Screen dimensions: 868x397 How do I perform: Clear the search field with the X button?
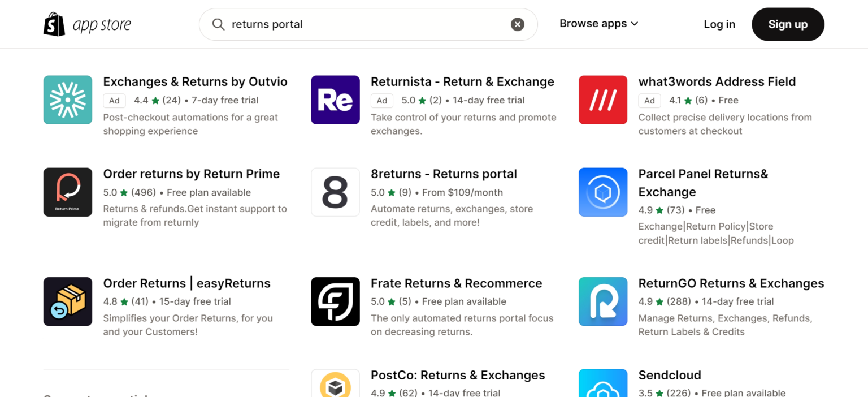tap(517, 24)
